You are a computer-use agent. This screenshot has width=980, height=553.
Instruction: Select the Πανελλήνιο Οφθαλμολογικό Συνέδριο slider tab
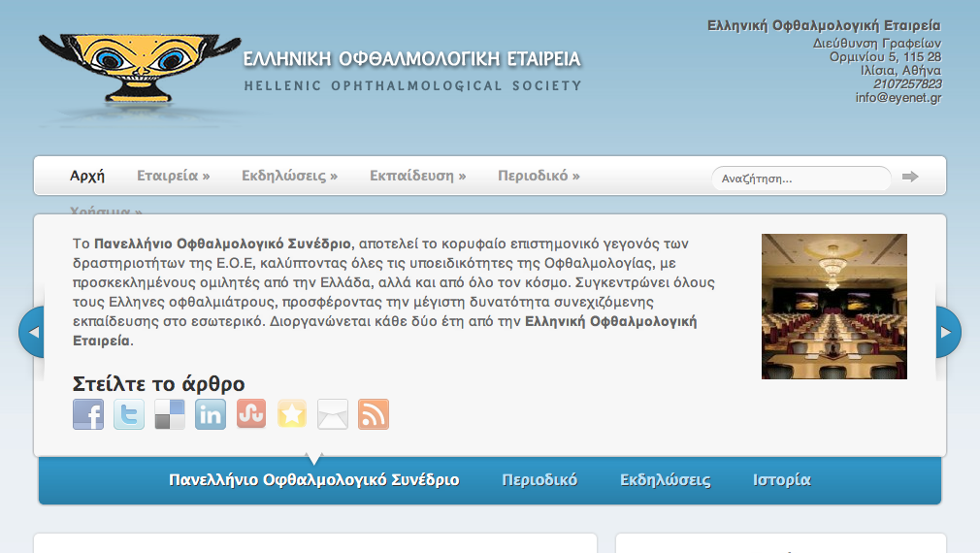pyautogui.click(x=313, y=480)
